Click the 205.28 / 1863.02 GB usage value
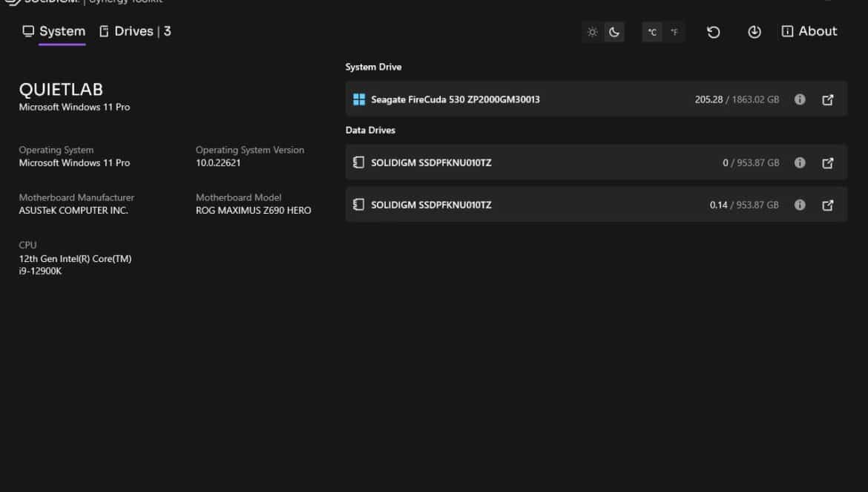This screenshot has height=492, width=868. pyautogui.click(x=737, y=99)
